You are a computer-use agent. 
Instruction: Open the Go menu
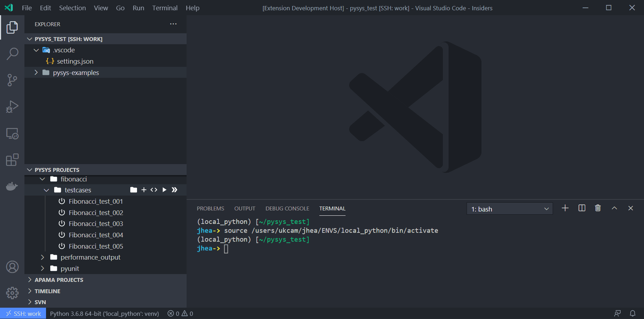(x=120, y=8)
